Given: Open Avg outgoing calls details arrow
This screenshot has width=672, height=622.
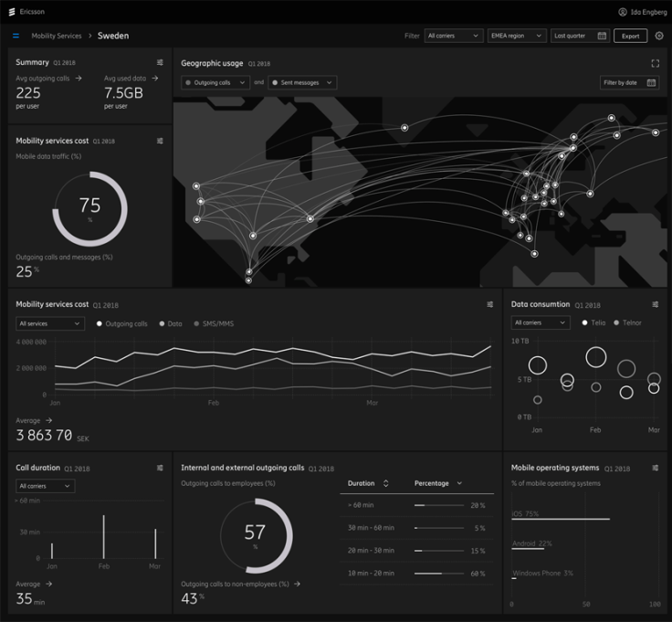Looking at the screenshot, I should pyautogui.click(x=79, y=79).
